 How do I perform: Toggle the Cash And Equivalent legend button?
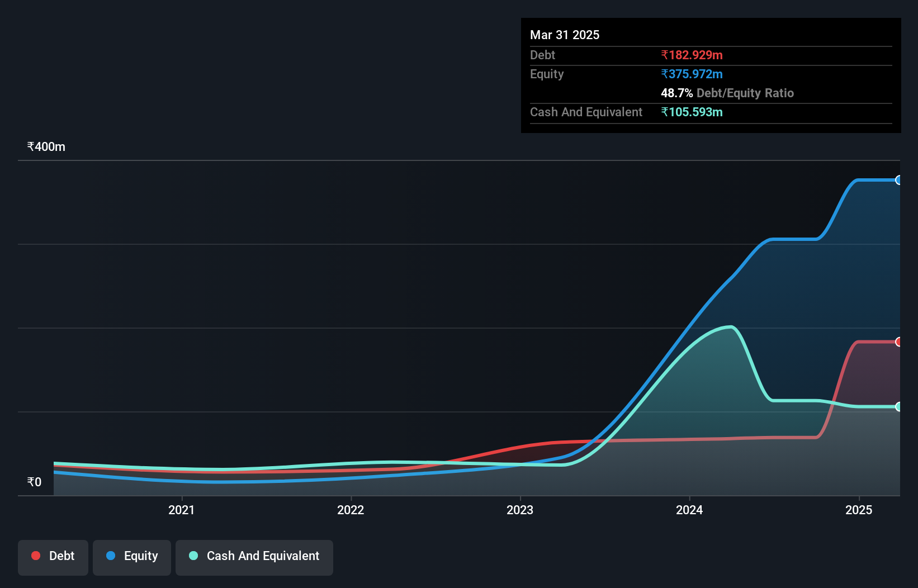[x=254, y=557]
